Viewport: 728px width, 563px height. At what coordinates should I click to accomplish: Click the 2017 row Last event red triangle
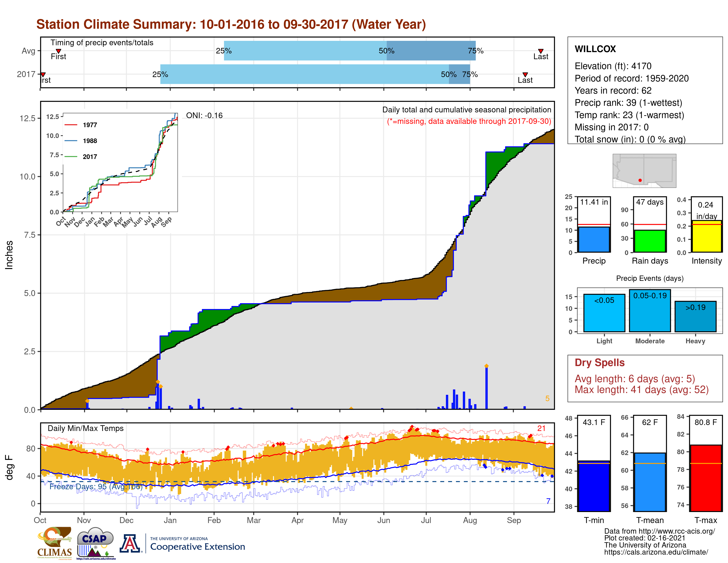pyautogui.click(x=525, y=75)
